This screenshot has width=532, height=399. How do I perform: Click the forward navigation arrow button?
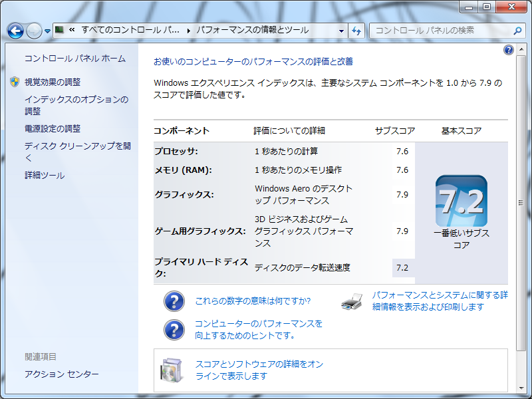pos(34,31)
